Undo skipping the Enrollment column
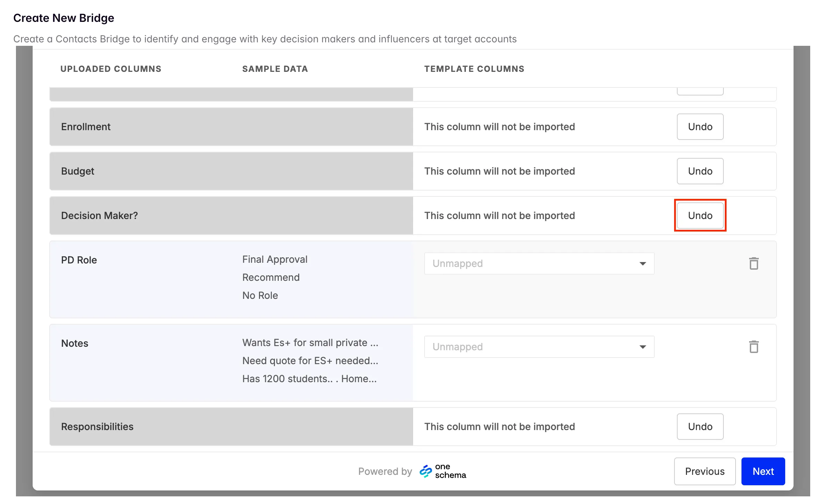The width and height of the screenshot is (822, 504). 700,127
